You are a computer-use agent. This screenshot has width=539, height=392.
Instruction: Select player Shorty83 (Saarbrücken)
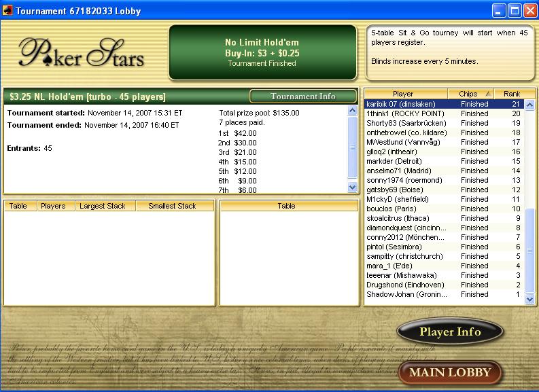(444, 123)
